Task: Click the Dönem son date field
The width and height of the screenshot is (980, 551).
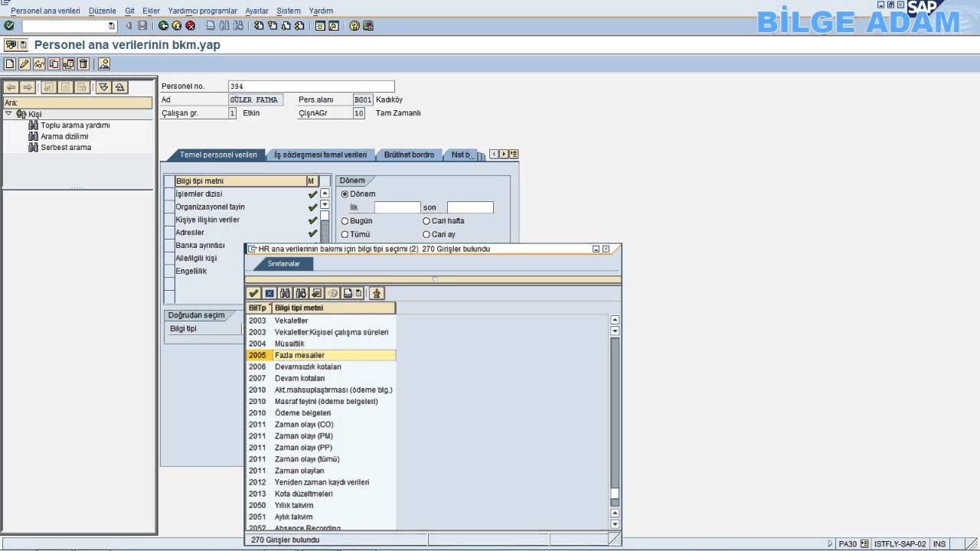Action: 470,207
